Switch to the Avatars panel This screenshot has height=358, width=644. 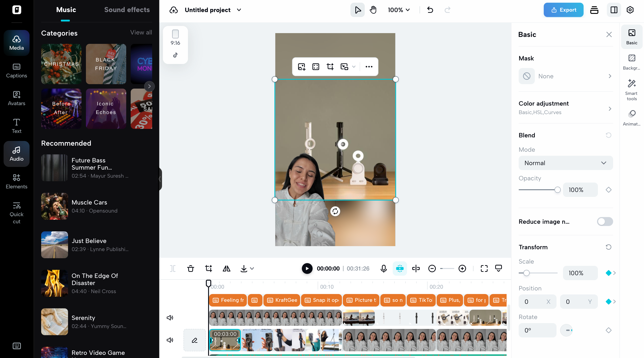point(16,98)
